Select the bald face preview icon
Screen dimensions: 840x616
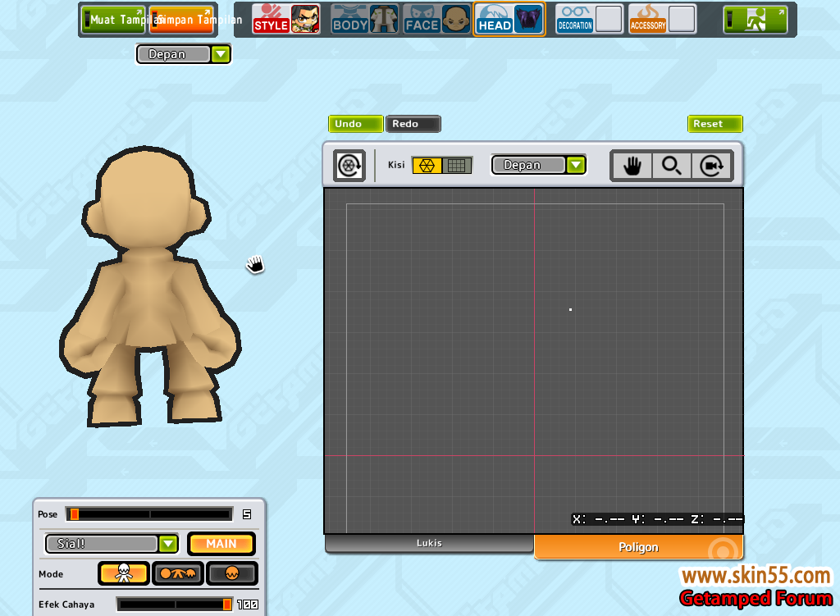tap(456, 20)
